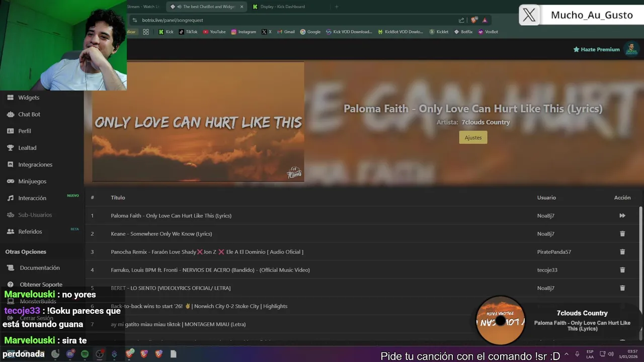Open Minijuegos section

coord(32,181)
